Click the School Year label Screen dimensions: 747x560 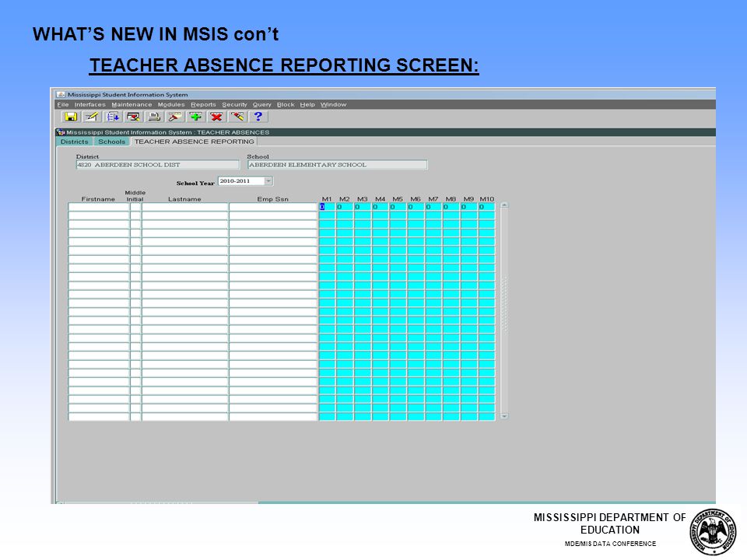(195, 183)
